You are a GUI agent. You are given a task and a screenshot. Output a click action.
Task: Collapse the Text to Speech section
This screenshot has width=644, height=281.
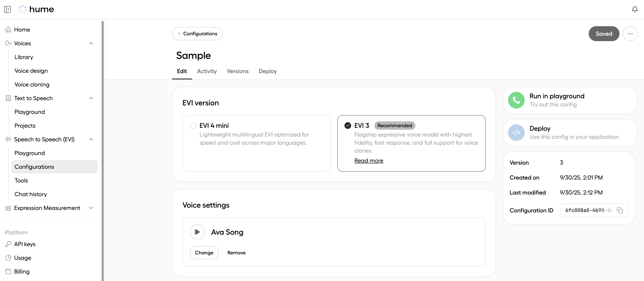click(91, 98)
